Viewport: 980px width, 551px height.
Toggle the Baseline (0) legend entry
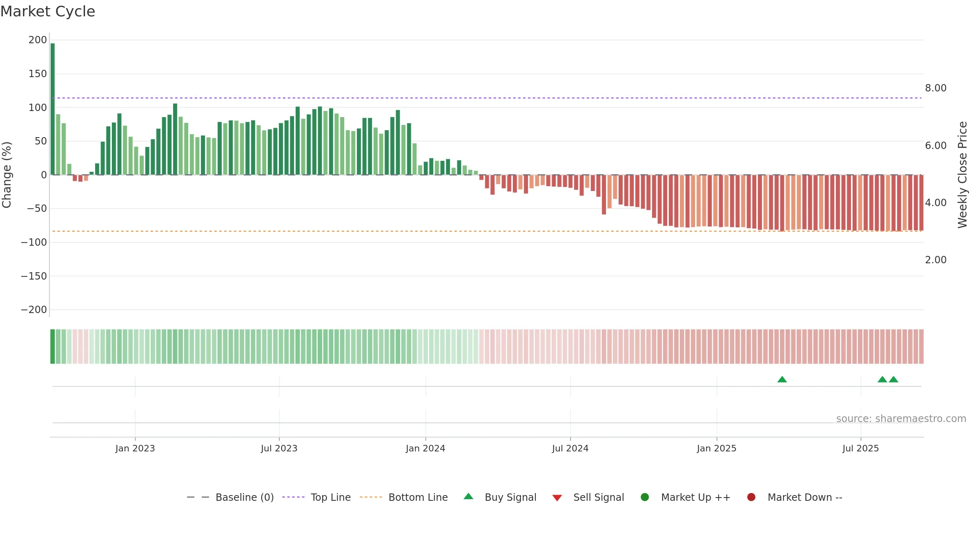230,497
